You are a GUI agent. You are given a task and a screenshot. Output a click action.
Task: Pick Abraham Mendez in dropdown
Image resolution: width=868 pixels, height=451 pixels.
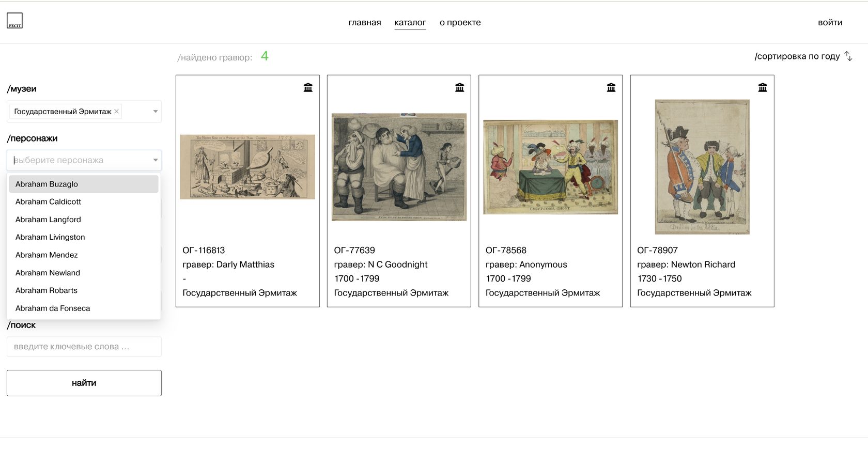[84, 255]
